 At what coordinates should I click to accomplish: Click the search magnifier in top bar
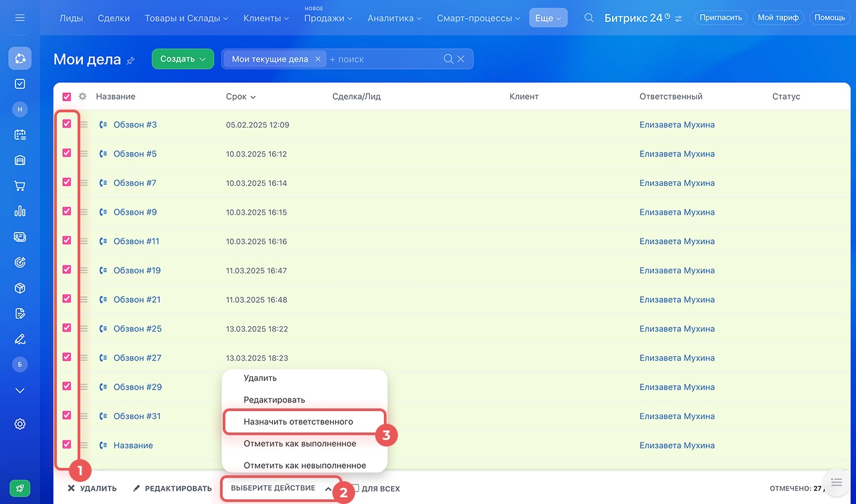pyautogui.click(x=589, y=18)
